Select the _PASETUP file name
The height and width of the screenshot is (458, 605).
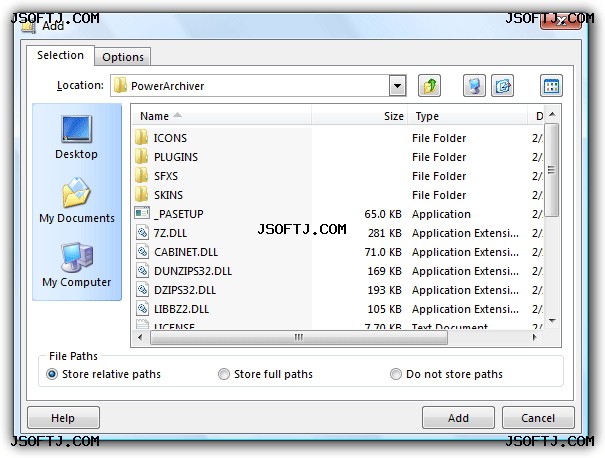[179, 214]
